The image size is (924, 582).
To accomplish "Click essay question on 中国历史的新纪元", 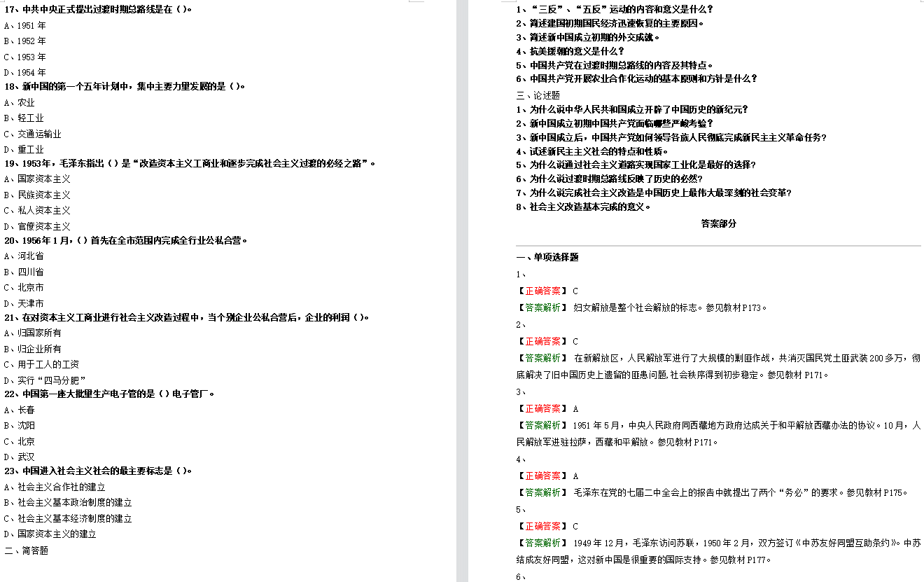I will click(x=632, y=110).
